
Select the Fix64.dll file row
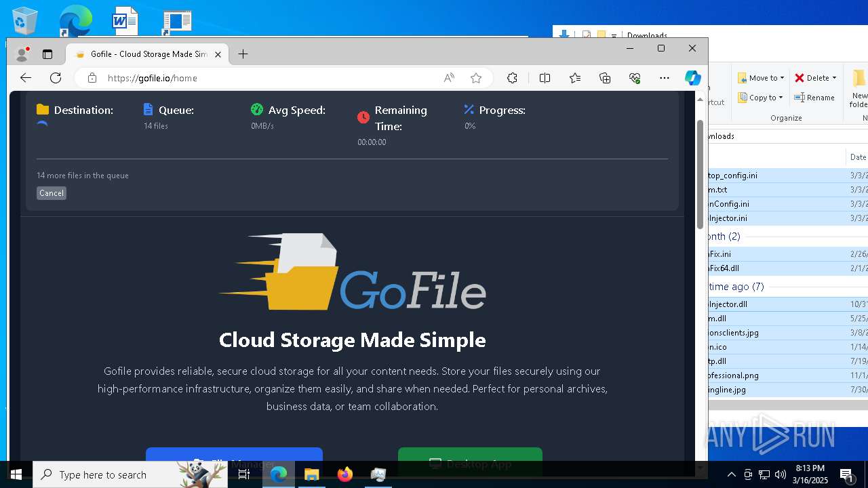pyautogui.click(x=788, y=268)
